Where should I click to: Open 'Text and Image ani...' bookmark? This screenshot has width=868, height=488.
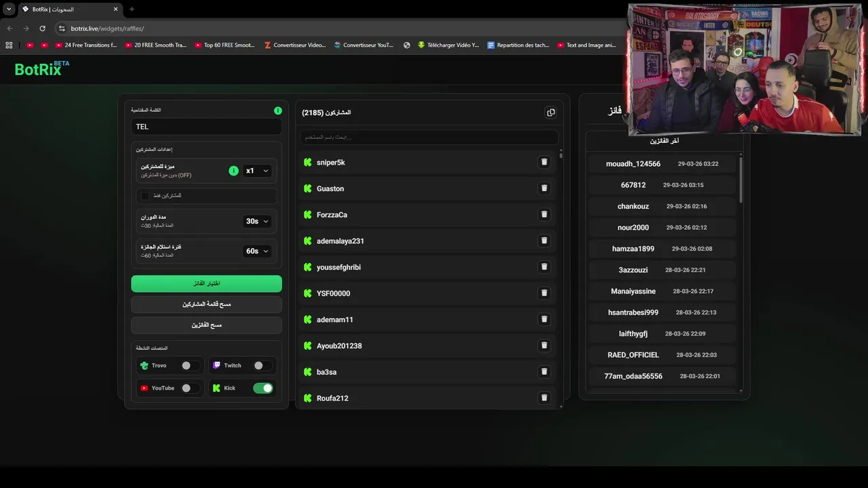pyautogui.click(x=587, y=45)
